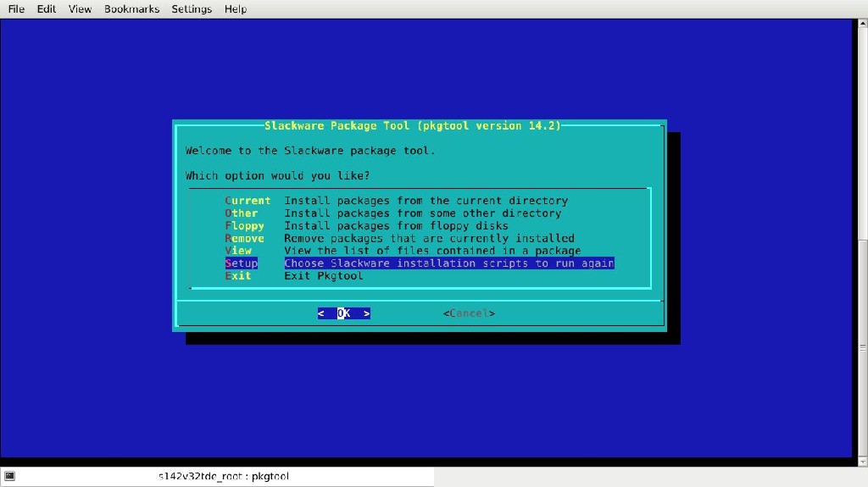Open the Settings menu
868x487 pixels.
tap(192, 8)
